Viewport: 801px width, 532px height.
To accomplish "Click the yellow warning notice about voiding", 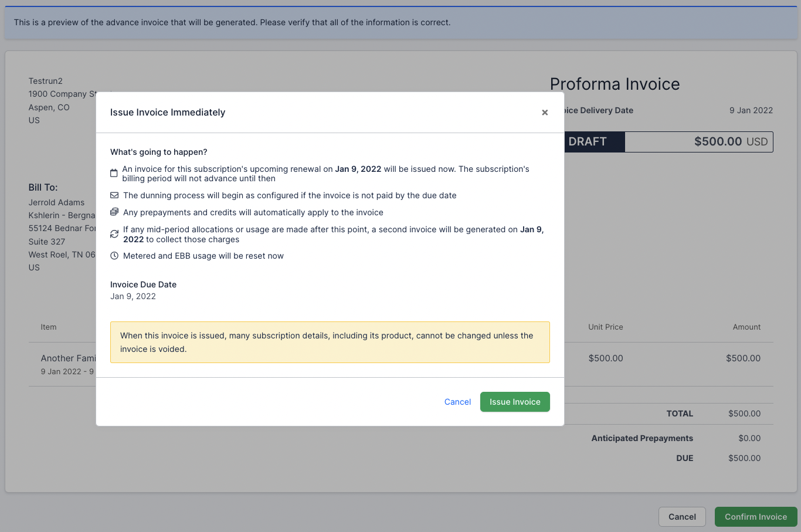I will coord(330,342).
